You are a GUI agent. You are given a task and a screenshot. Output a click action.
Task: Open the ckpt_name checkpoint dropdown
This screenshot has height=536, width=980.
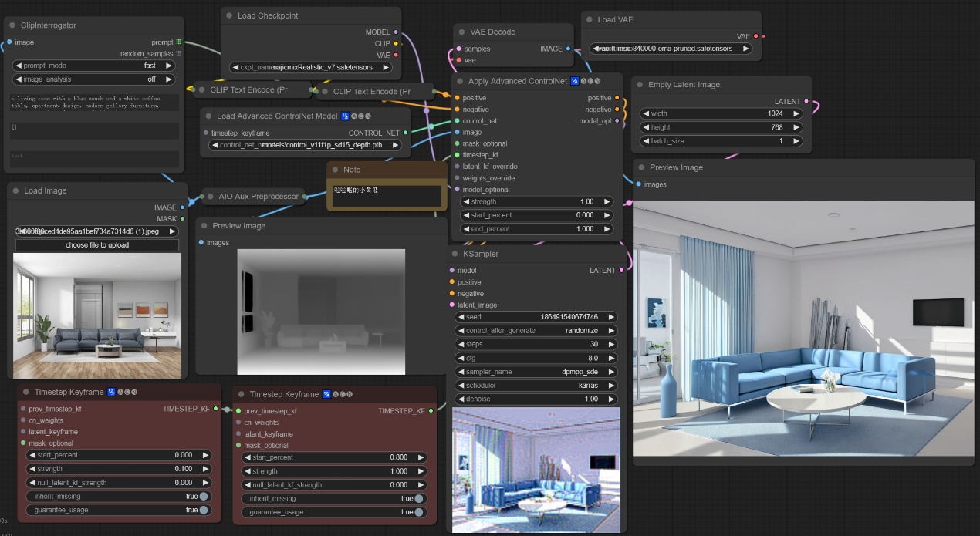point(311,67)
